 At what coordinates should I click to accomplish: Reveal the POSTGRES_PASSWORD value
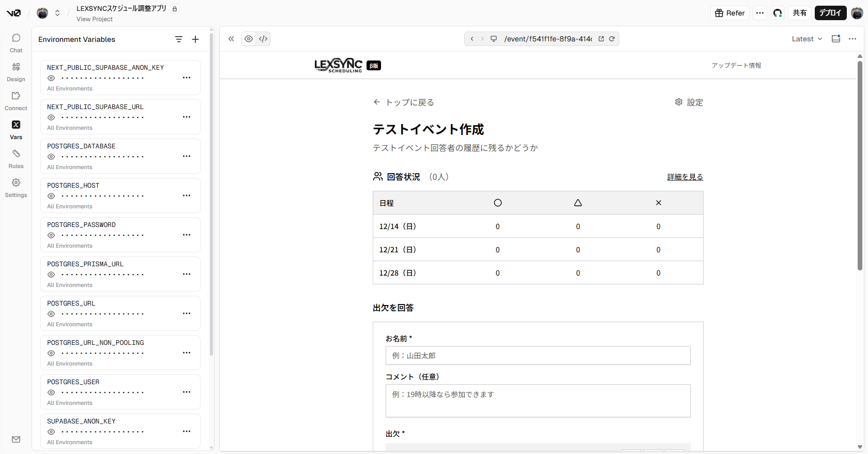51,235
